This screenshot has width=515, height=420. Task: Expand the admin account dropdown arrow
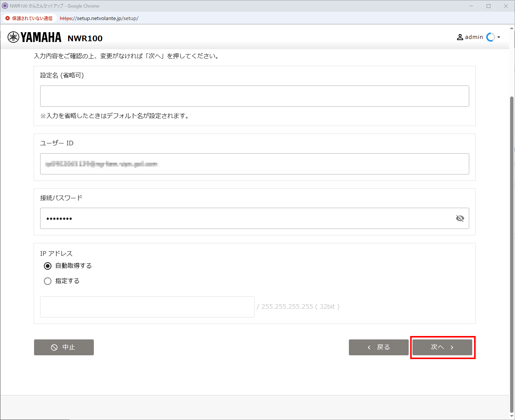(499, 37)
